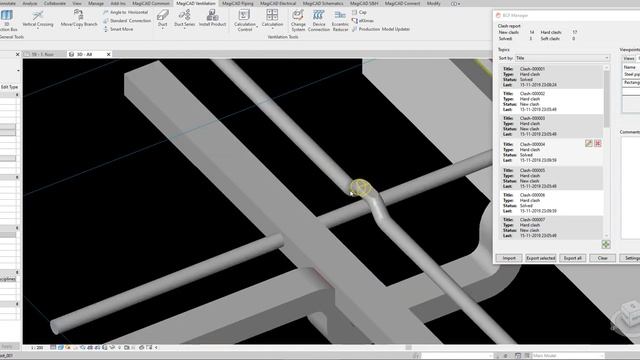Click the Import button in BCF Manager
Screen dimensions: 640x360
pos(509,258)
